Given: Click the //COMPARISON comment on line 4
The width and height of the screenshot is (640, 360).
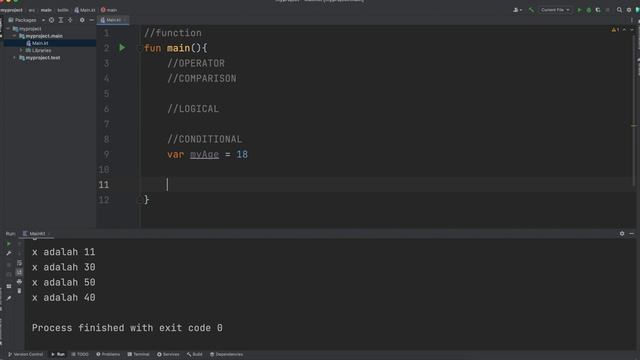Looking at the screenshot, I should point(202,79).
